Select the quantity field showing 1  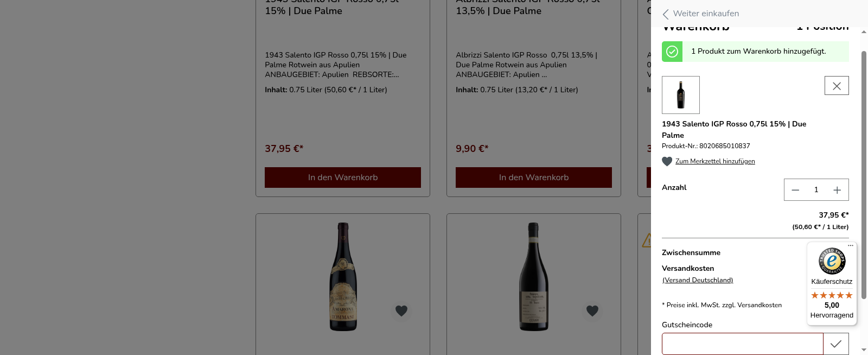pos(816,190)
